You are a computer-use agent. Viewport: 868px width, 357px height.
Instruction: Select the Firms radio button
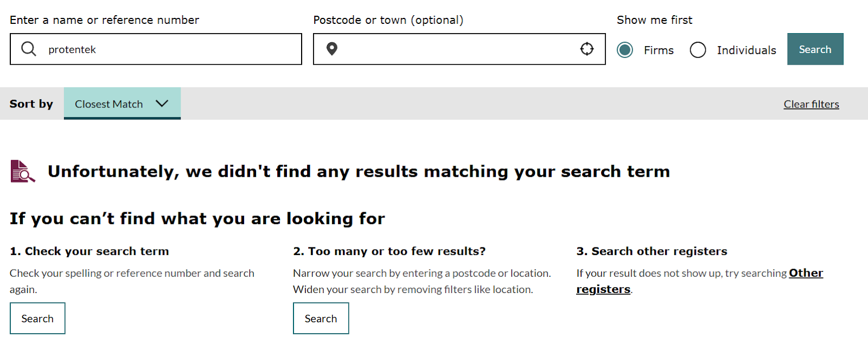point(625,50)
